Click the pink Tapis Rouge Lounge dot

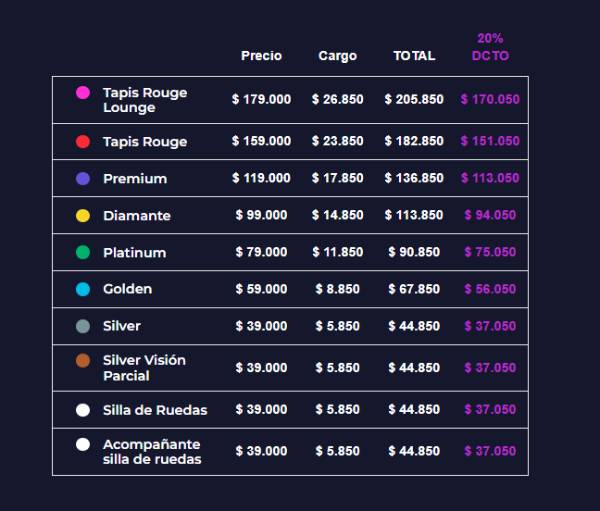click(83, 93)
